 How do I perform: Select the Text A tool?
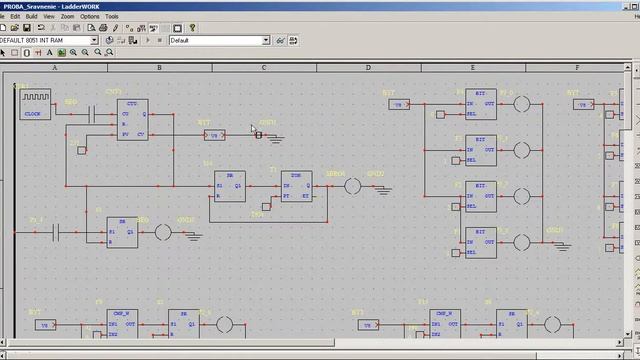point(49,53)
